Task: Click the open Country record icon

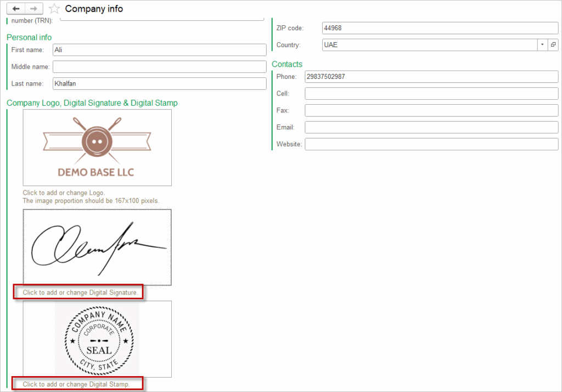Action: coord(553,44)
